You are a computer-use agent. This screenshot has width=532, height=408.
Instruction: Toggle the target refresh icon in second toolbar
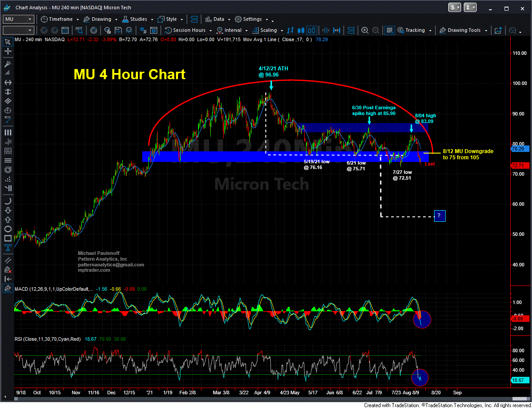(93, 31)
